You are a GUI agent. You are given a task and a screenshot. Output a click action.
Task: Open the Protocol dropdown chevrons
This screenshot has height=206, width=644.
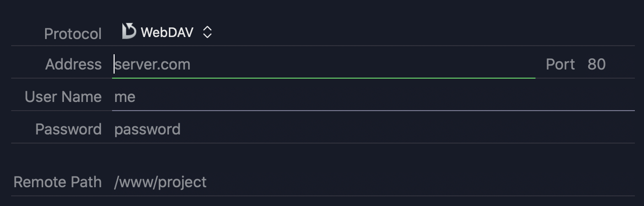207,32
